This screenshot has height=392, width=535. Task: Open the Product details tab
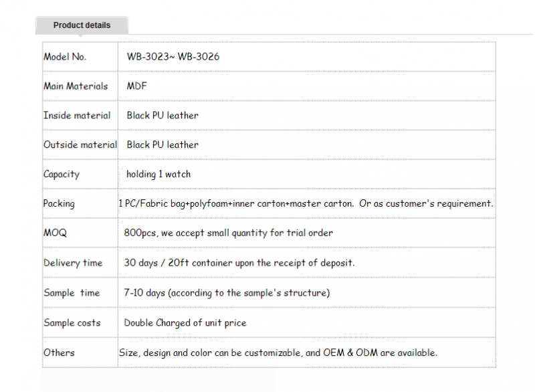[82, 25]
